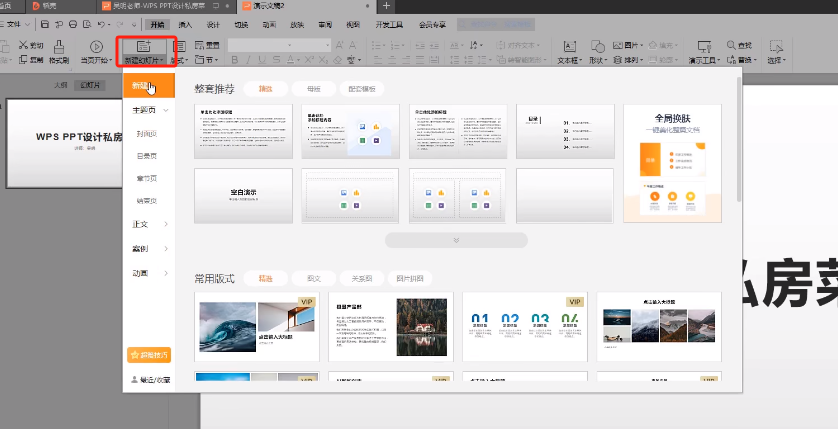Switch to the 插入 (Insert) ribbon tab
Viewport: 838px width, 429px height.
(186, 24)
